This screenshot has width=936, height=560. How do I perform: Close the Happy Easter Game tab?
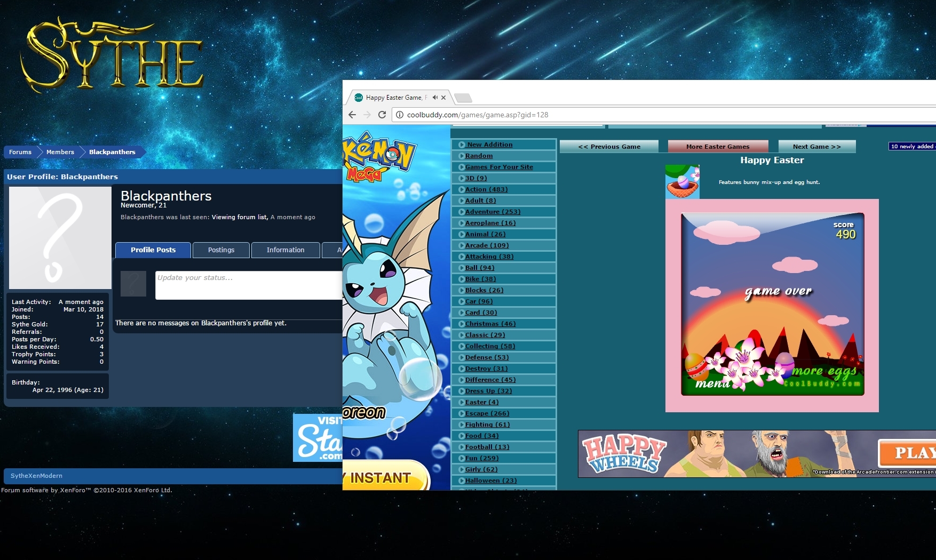pyautogui.click(x=443, y=98)
